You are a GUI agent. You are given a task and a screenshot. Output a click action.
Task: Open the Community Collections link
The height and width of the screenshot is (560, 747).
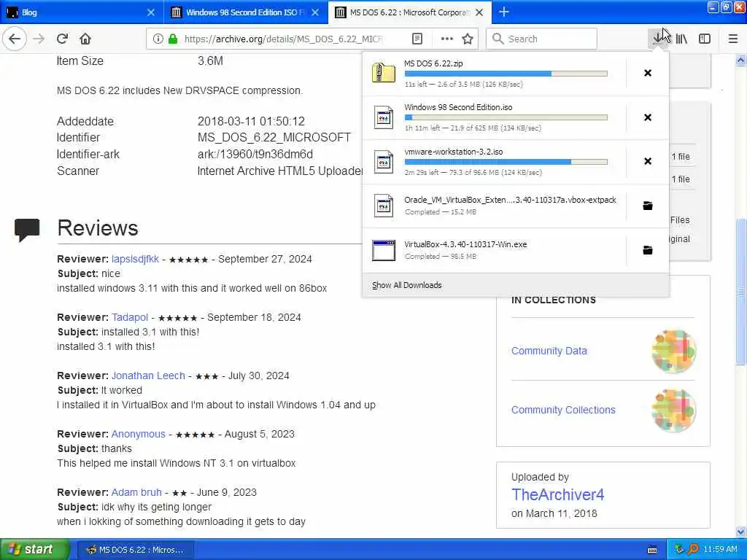[x=563, y=410]
